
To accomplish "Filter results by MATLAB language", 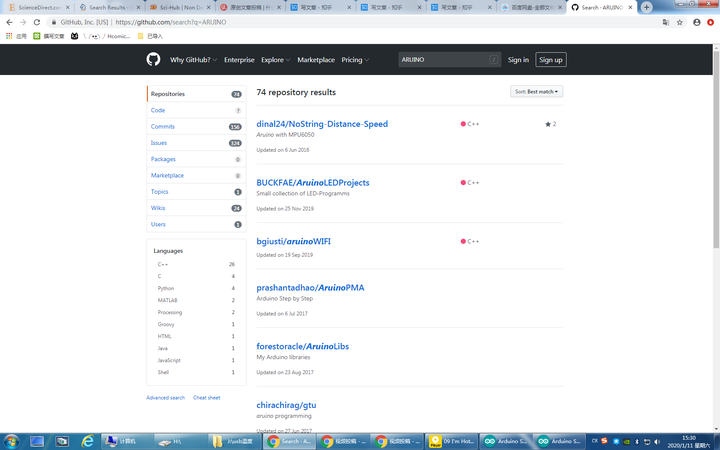I will coord(196,300).
